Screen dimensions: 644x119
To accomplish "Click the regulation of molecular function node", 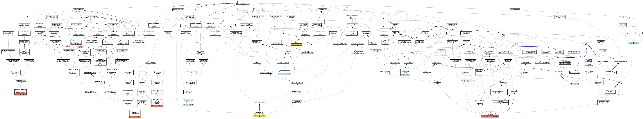I will [150, 62].
